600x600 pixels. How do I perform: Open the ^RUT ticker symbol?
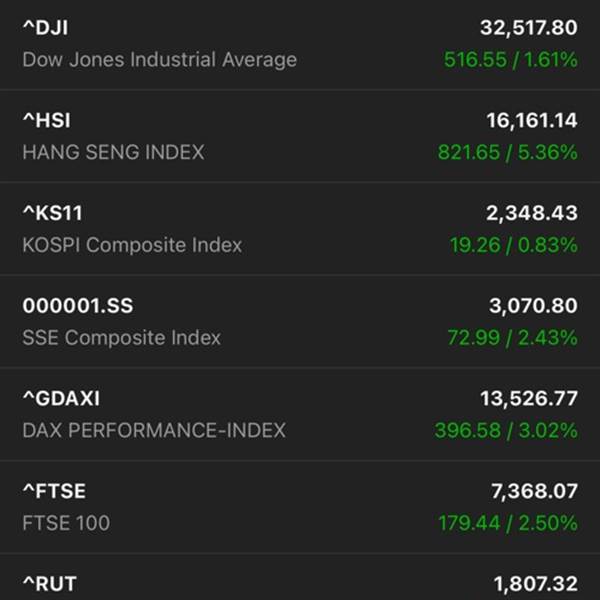click(49, 584)
